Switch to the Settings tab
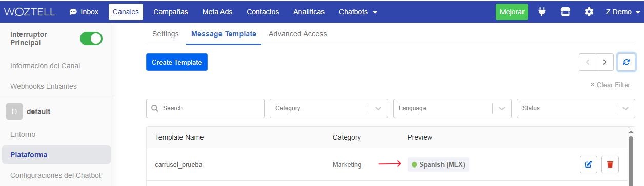This screenshot has height=186, width=644. click(166, 34)
